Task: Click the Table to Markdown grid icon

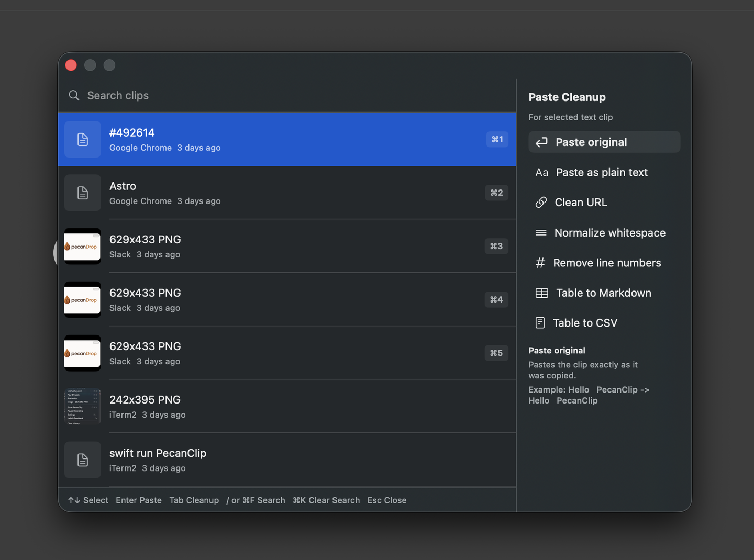Action: coord(541,293)
